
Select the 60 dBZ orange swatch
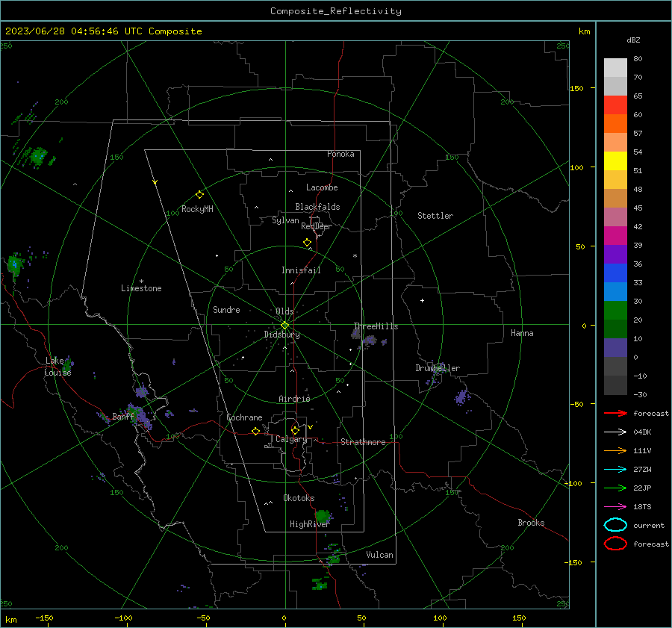click(x=615, y=123)
